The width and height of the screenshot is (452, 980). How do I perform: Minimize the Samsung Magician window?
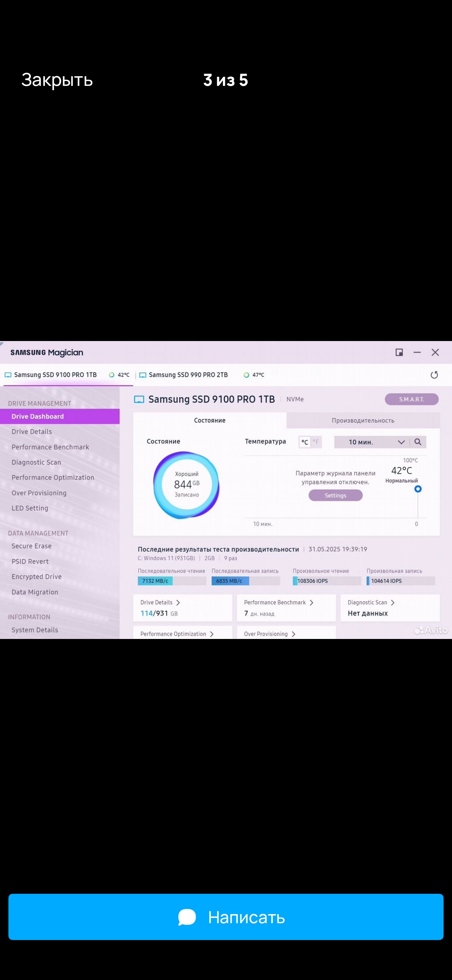pos(417,352)
